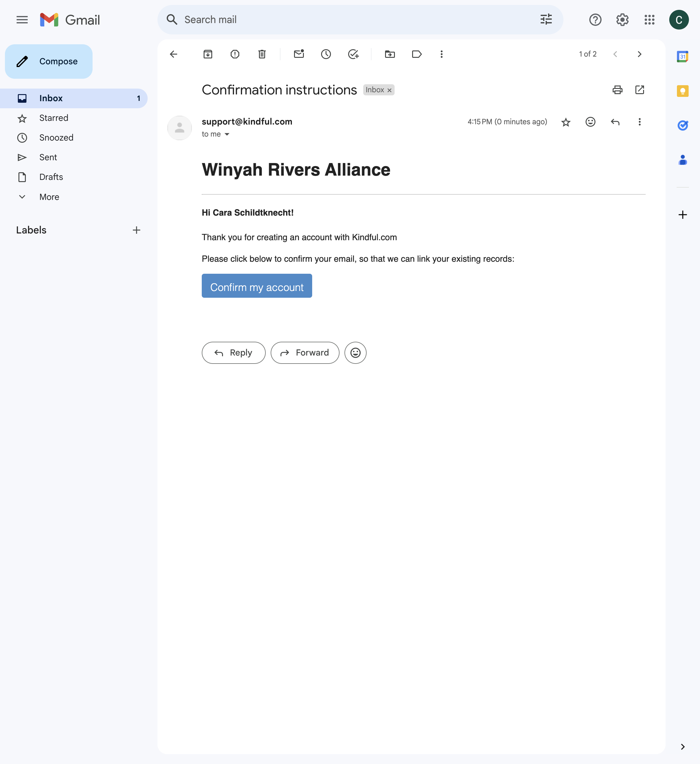The width and height of the screenshot is (700, 764).
Task: Hide the side panel chevron
Action: [682, 747]
